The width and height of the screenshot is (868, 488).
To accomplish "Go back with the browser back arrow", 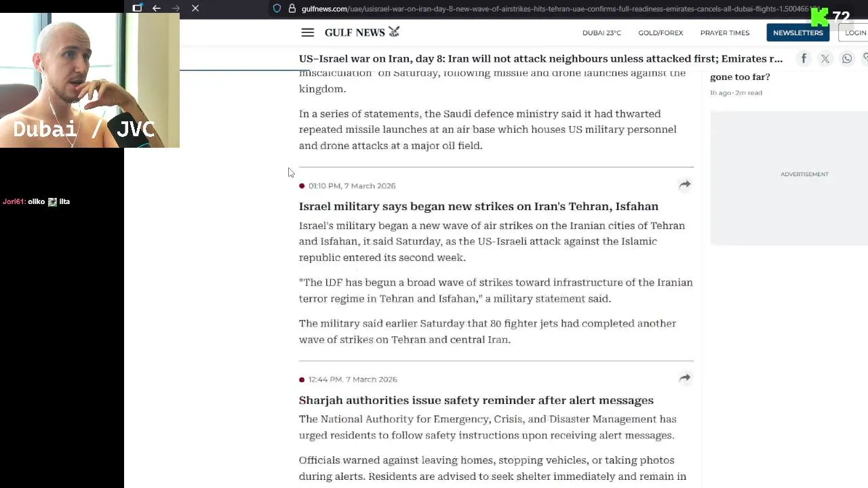I will point(157,8).
